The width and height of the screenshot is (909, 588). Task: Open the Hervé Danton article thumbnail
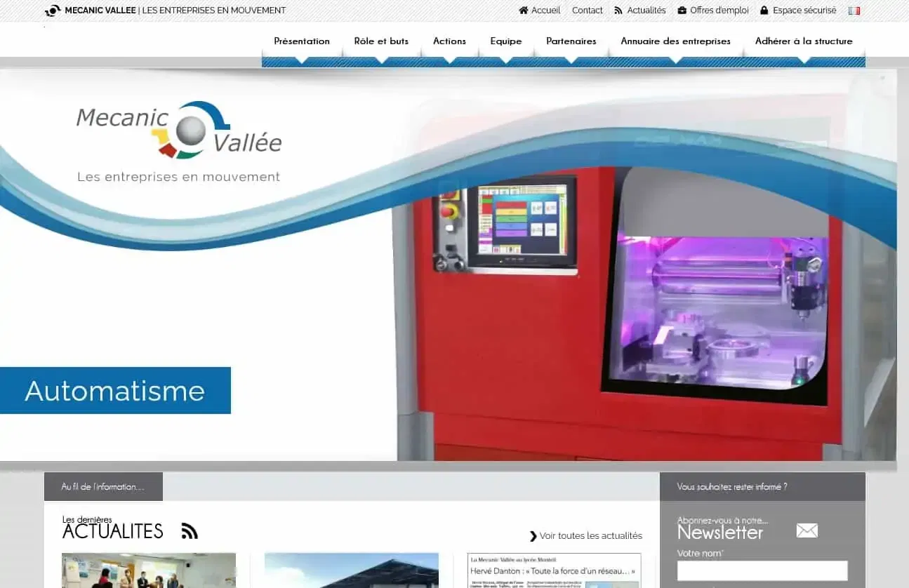554,570
